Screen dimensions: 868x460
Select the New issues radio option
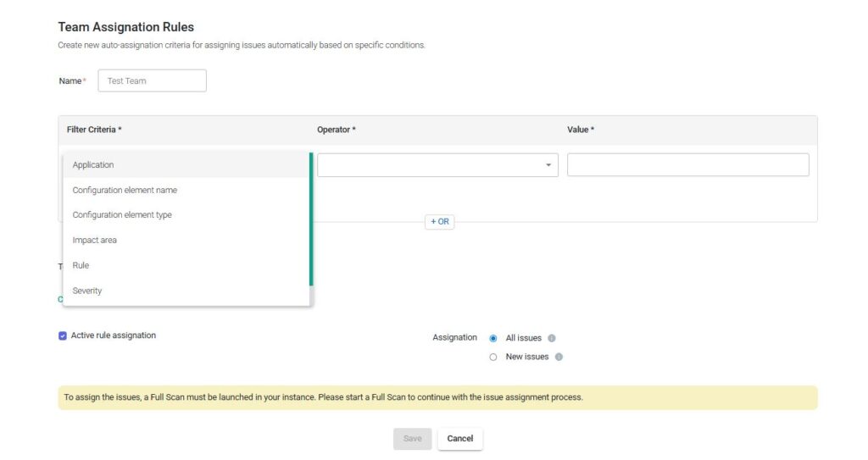click(493, 357)
